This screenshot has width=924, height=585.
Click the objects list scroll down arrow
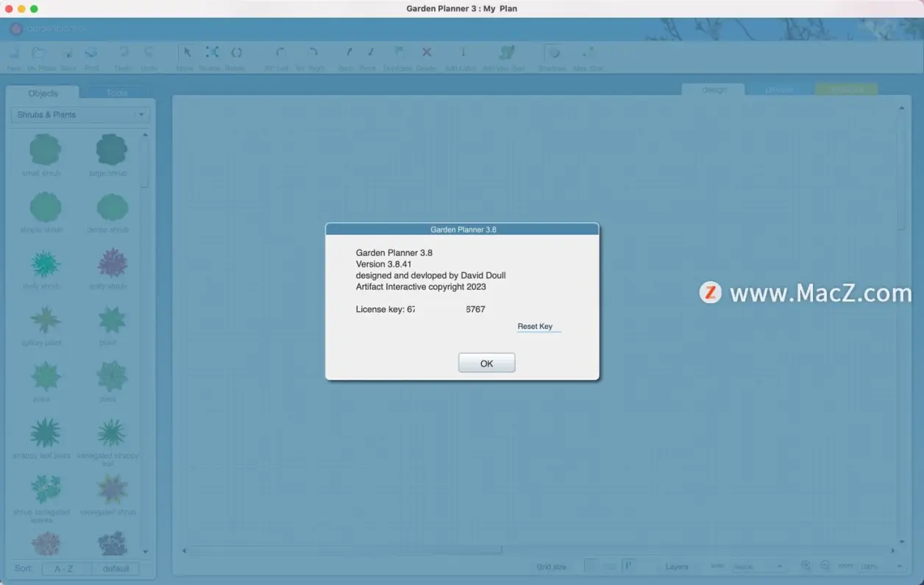point(145,551)
